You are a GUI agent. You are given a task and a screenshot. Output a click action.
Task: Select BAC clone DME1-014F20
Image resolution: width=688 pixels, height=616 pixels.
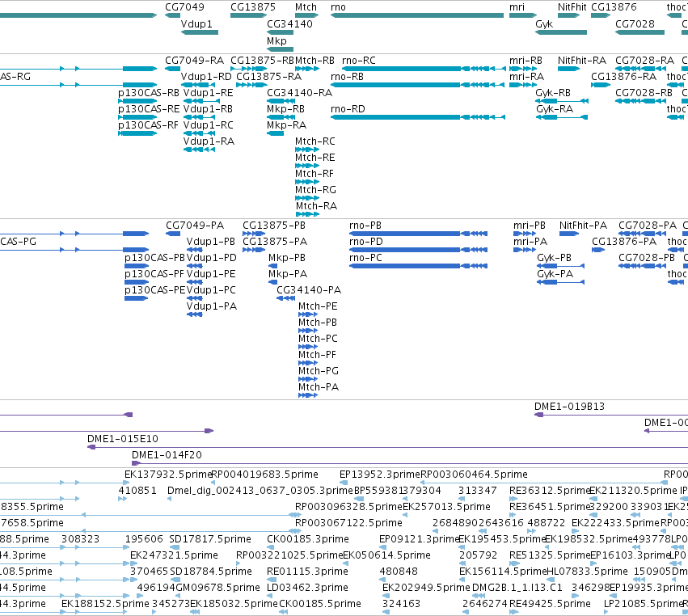click(167, 455)
